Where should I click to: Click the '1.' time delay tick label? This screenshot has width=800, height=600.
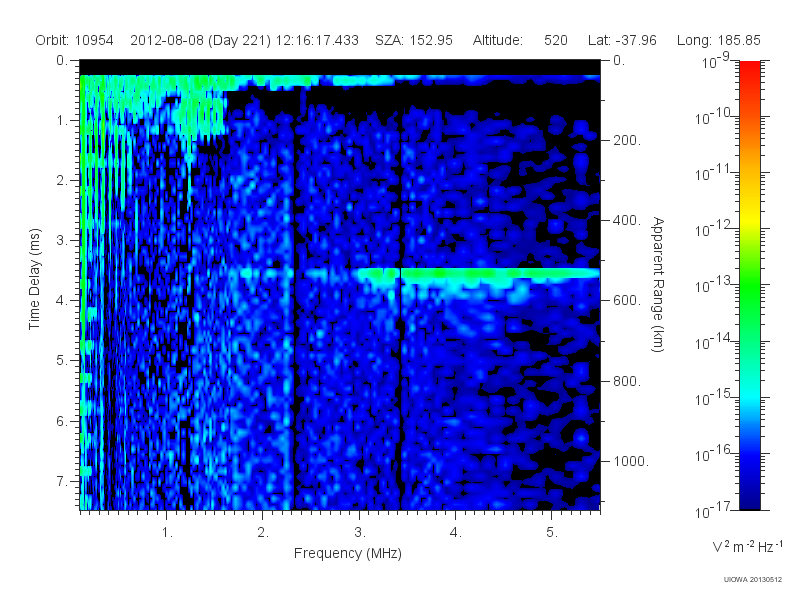[62, 121]
